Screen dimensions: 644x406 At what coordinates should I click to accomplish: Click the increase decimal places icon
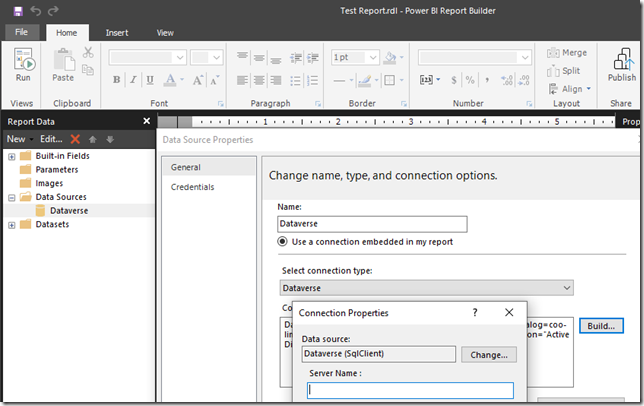tap(507, 80)
